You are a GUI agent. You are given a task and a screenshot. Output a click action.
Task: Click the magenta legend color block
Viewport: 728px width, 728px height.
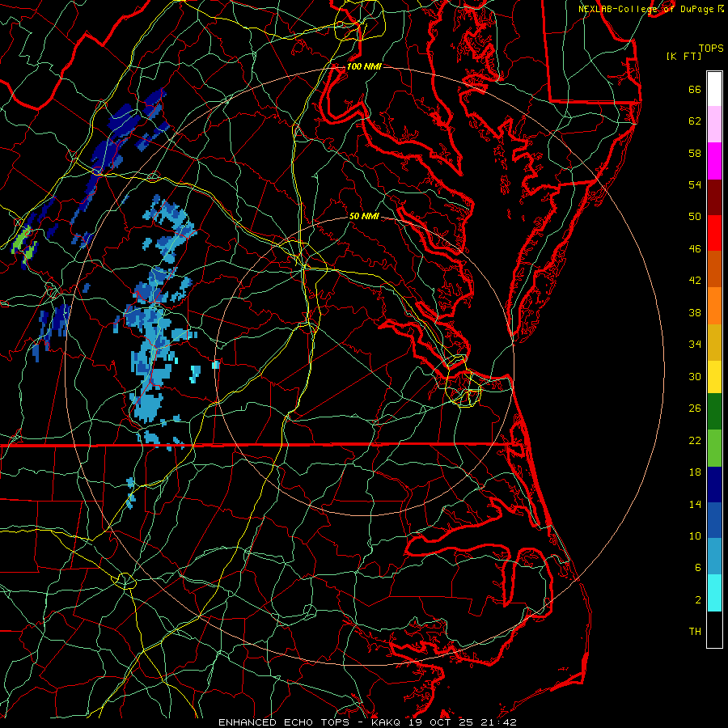[714, 161]
